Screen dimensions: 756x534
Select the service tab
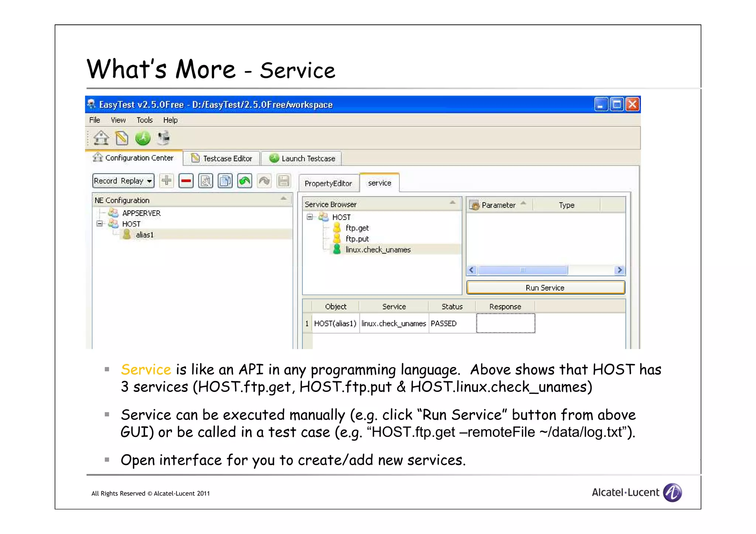pyautogui.click(x=379, y=183)
